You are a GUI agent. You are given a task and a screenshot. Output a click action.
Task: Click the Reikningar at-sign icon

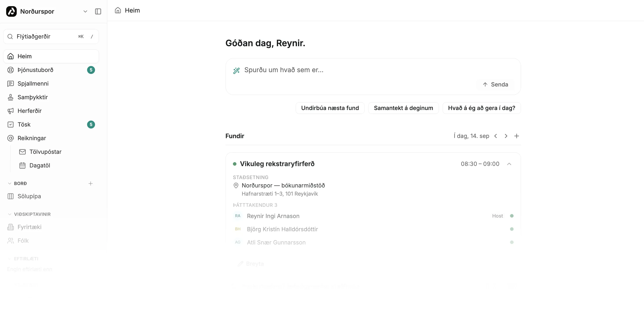pyautogui.click(x=11, y=138)
